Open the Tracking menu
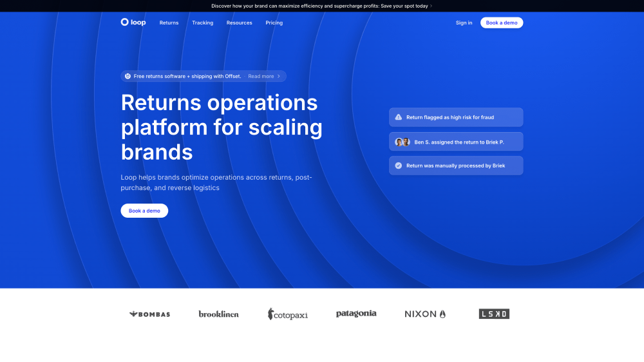 pyautogui.click(x=202, y=23)
